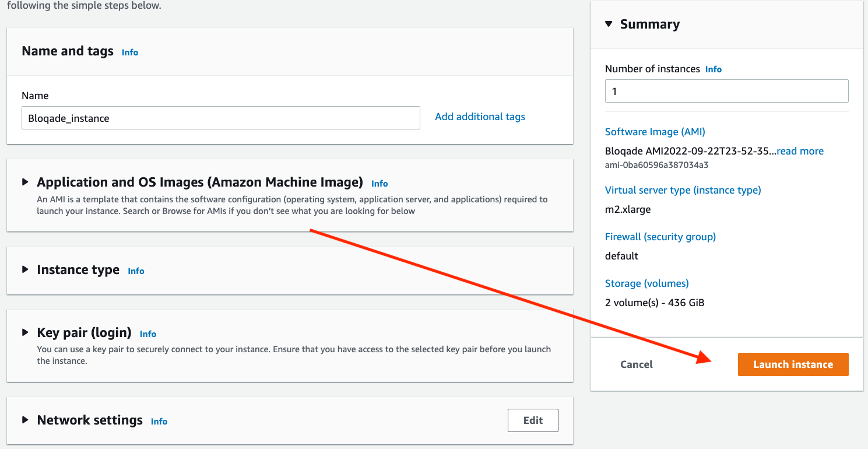Image resolution: width=868 pixels, height=449 pixels.
Task: Open Info link beside Key pair (login)
Action: click(148, 334)
